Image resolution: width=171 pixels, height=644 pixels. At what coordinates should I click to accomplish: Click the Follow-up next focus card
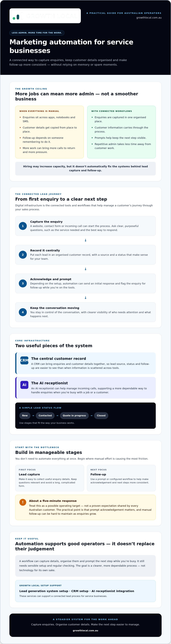pyautogui.click(x=121, y=478)
